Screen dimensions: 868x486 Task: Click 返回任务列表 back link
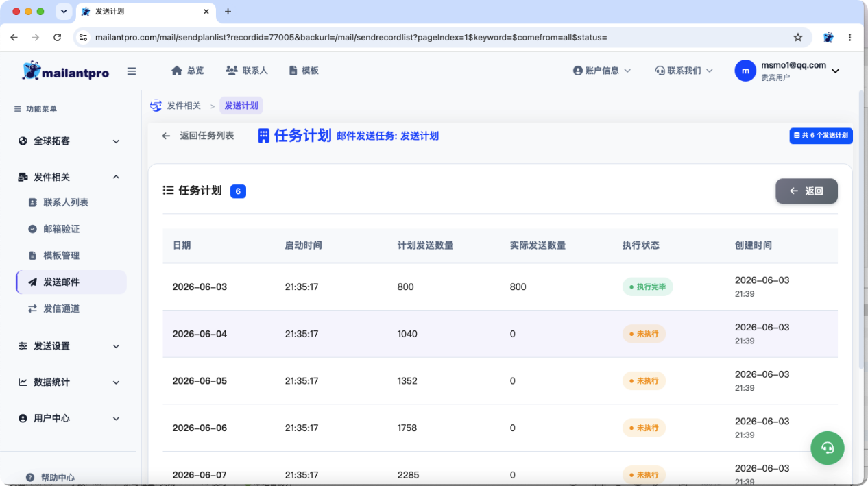198,136
